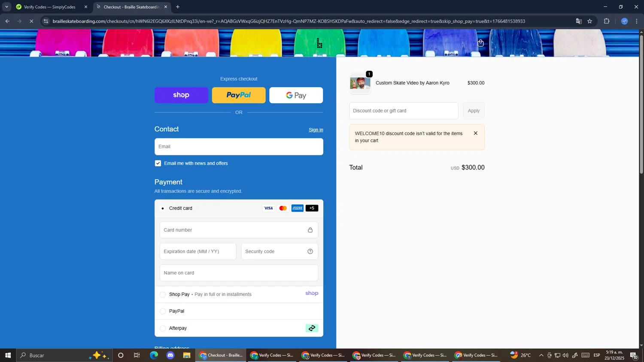Open the tab search dropdown arrow
Viewport: 644px width, 362px height.
pos(6,7)
